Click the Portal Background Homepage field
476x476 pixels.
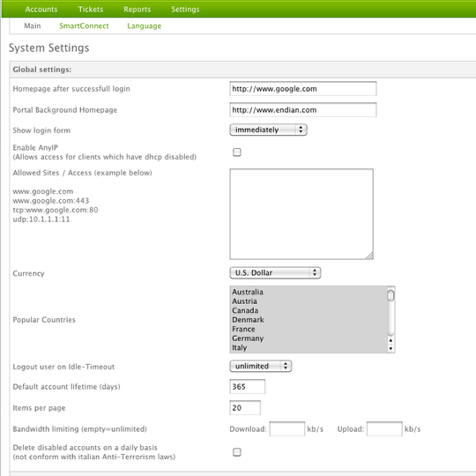(x=303, y=110)
